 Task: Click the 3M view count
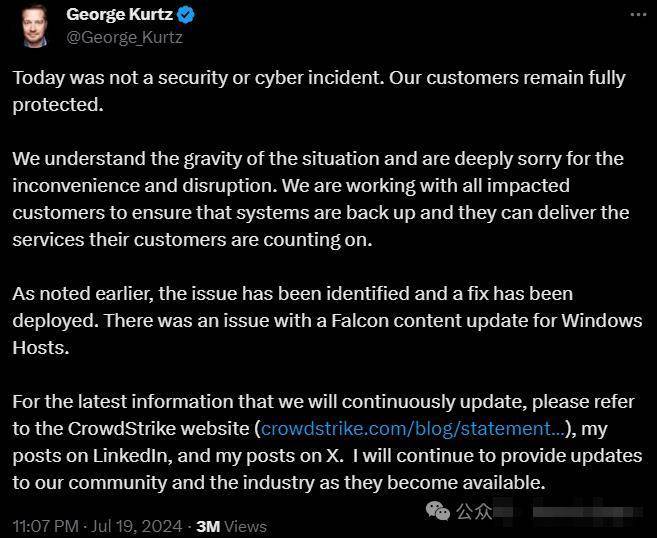coord(207,526)
